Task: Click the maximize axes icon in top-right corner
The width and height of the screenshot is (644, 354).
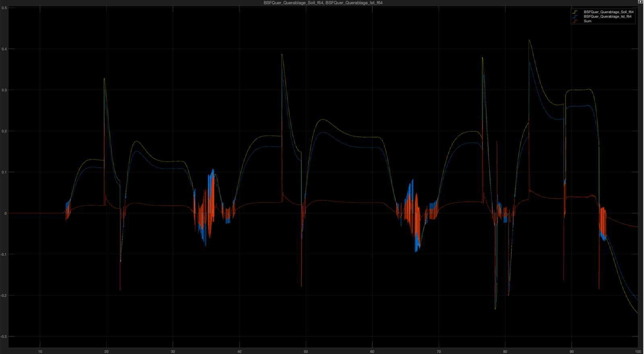Action: 640,2
